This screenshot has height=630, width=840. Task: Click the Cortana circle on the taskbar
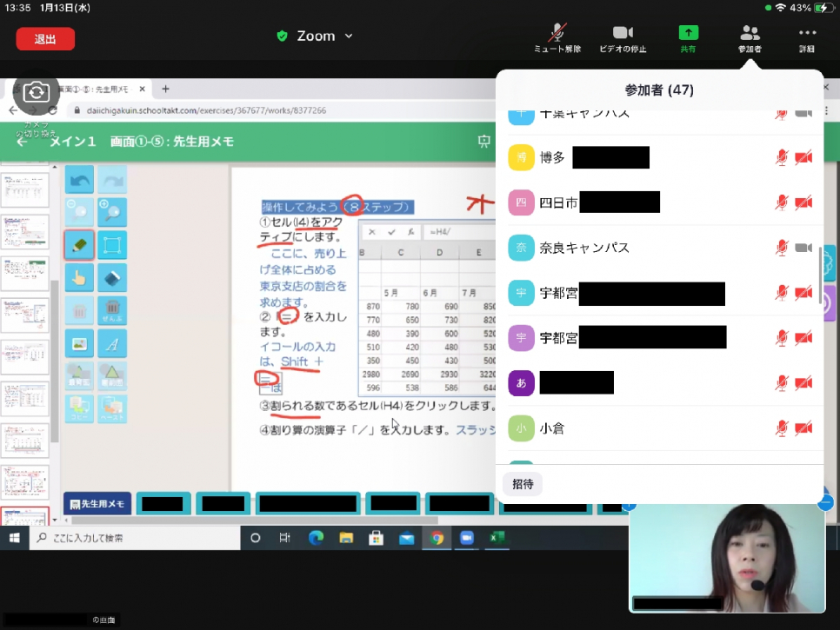tap(255, 538)
